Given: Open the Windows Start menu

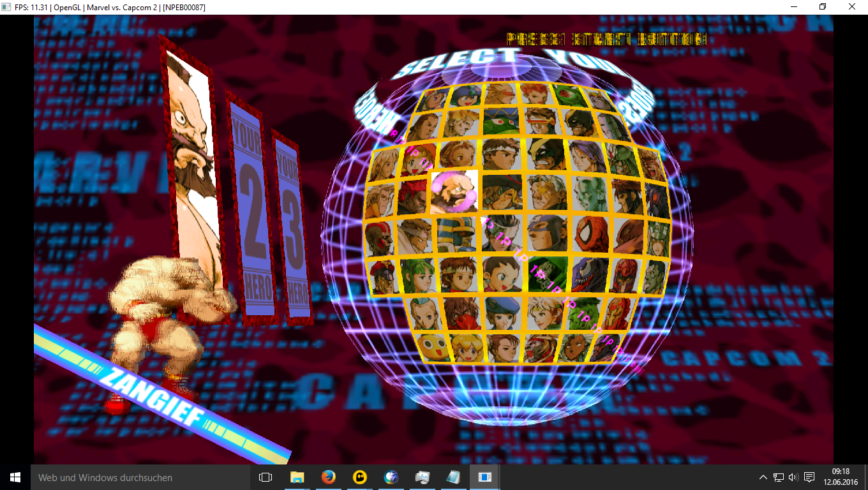Looking at the screenshot, I should point(15,477).
